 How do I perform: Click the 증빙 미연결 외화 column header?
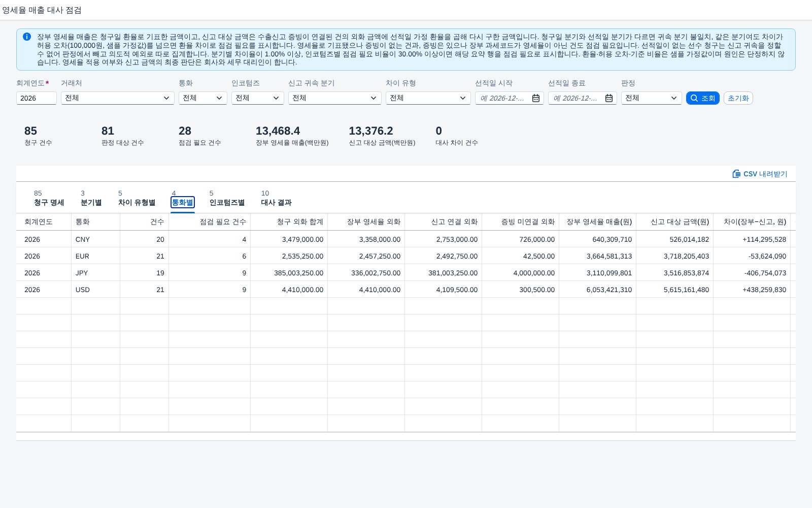click(520, 222)
